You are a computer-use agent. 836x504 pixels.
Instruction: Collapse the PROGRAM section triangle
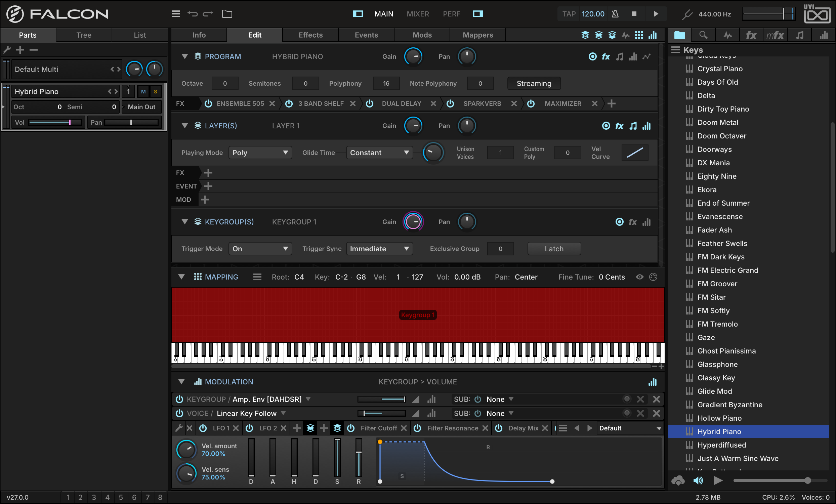(x=184, y=57)
